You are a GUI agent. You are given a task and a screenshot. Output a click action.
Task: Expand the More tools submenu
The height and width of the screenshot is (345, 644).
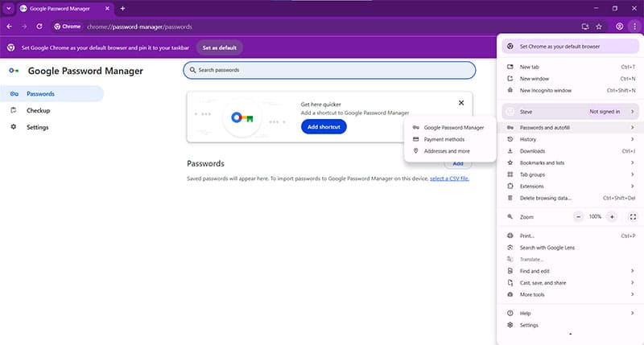point(570,294)
